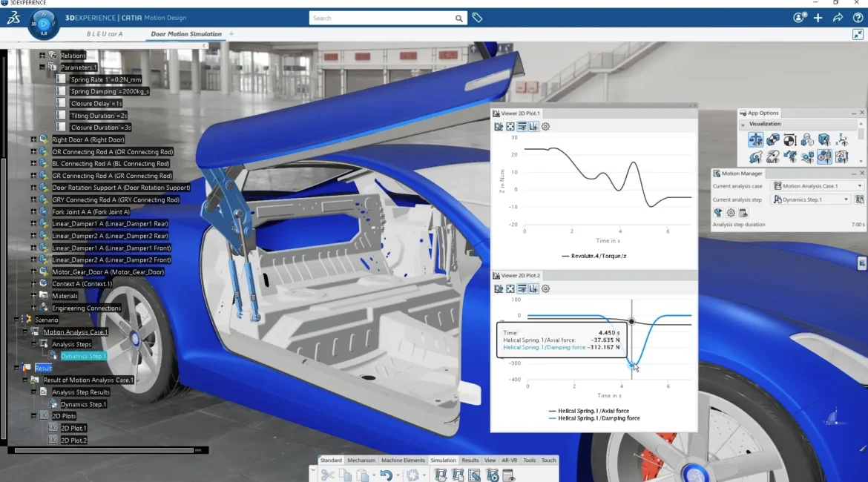Click the Cut scissors icon in bottom toolbar
The image size is (868, 482).
coord(327,475)
